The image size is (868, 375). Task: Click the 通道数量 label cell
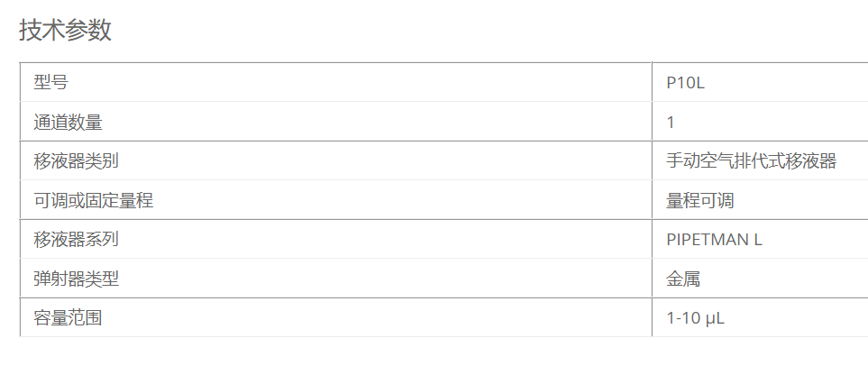click(68, 123)
